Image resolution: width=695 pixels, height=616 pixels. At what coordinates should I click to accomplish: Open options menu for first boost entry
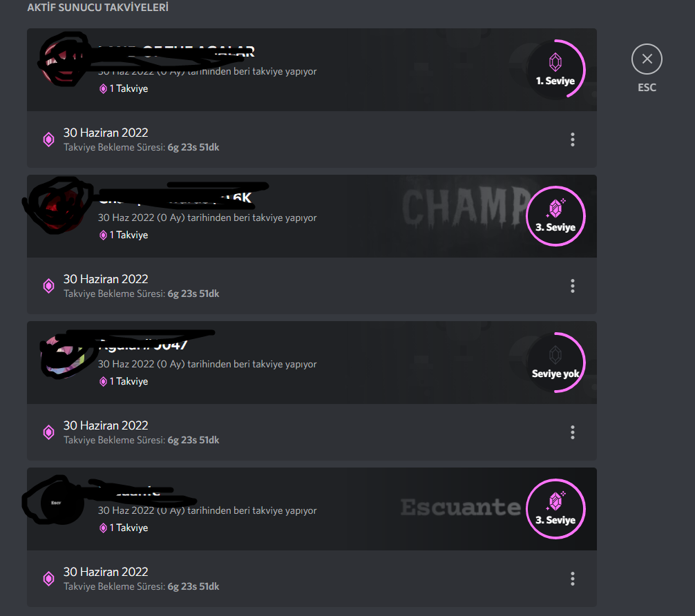[572, 139]
